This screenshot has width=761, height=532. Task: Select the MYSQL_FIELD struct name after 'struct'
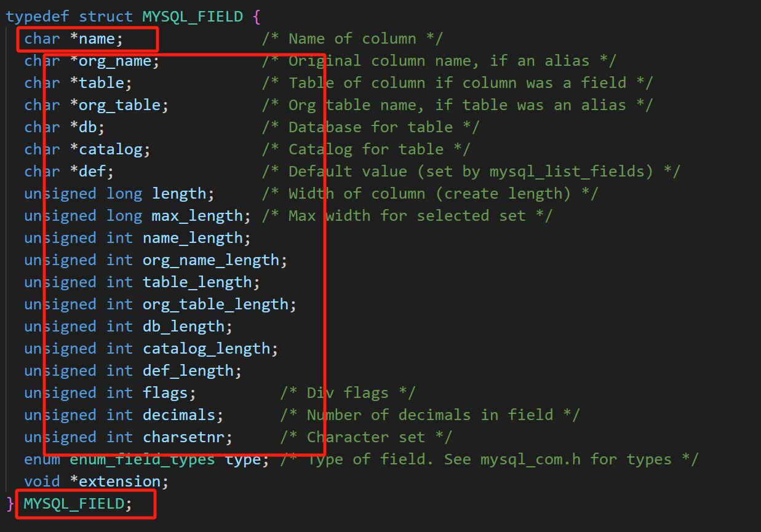(193, 17)
